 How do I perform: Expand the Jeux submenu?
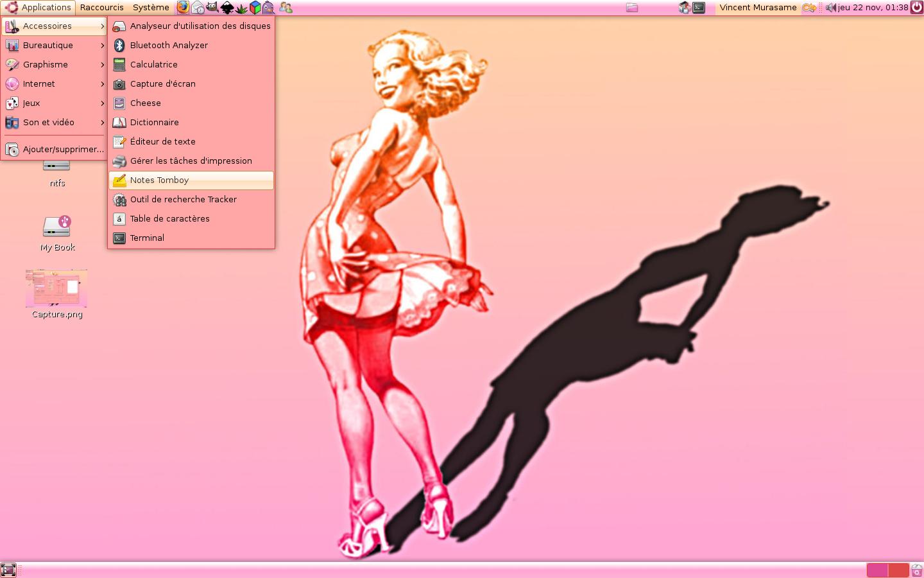pyautogui.click(x=55, y=103)
